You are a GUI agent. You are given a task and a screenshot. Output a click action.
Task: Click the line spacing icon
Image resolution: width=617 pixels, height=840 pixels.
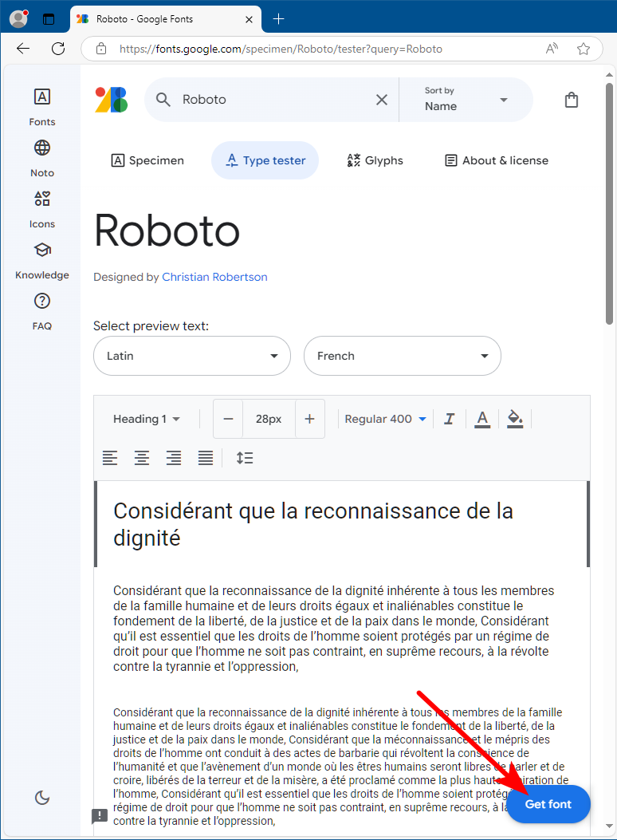coord(245,458)
